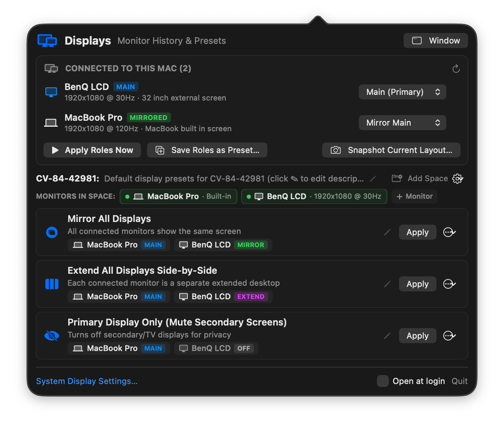Click Snapshot Current Layout button
The width and height of the screenshot is (504, 426).
pyautogui.click(x=391, y=150)
